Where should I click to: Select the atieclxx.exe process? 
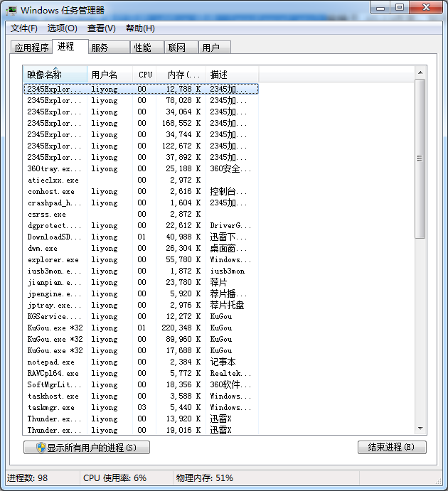pyautogui.click(x=141, y=180)
